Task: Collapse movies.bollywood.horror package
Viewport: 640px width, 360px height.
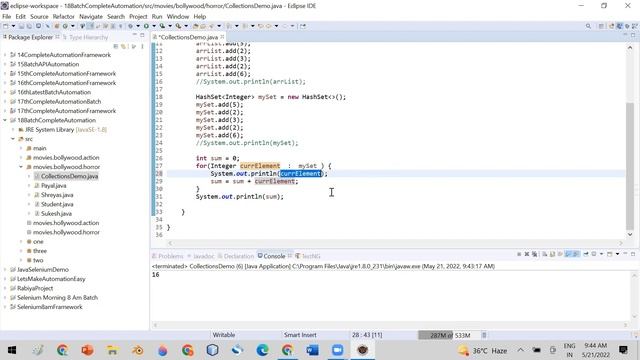Action: (x=21, y=167)
